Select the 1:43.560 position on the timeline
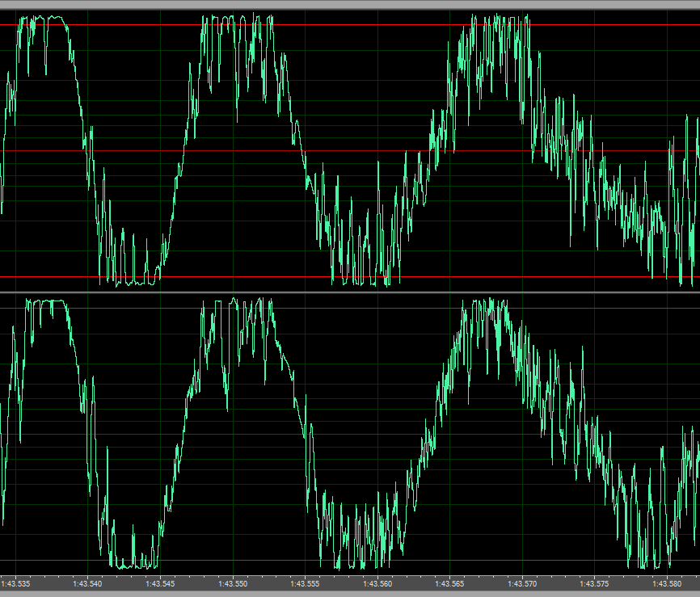 (377, 582)
